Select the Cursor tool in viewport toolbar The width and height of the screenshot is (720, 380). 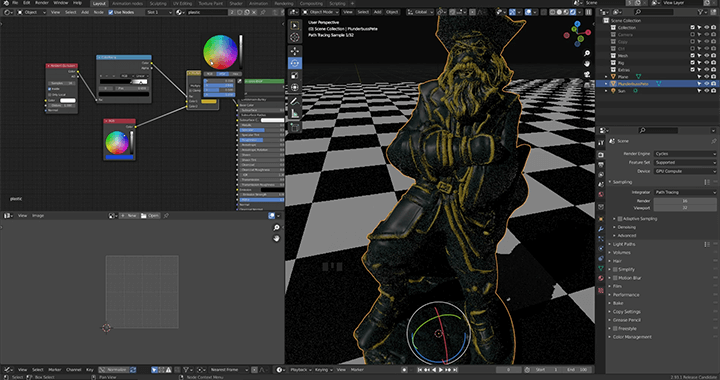tap(295, 38)
